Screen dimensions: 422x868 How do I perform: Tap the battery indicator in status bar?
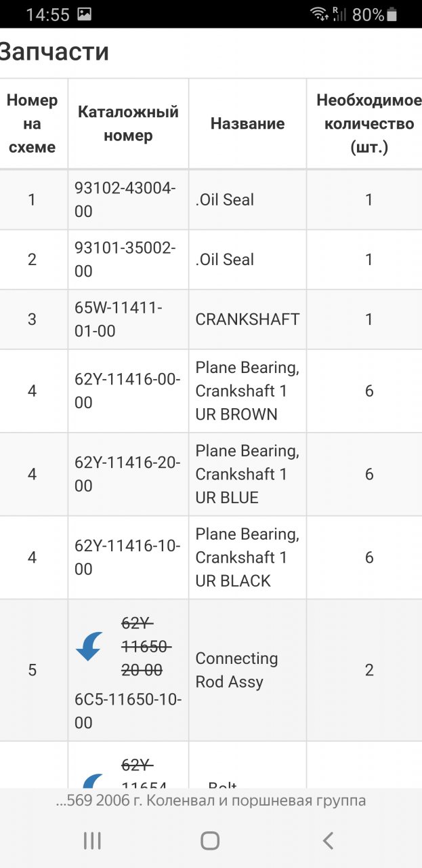tap(392, 14)
